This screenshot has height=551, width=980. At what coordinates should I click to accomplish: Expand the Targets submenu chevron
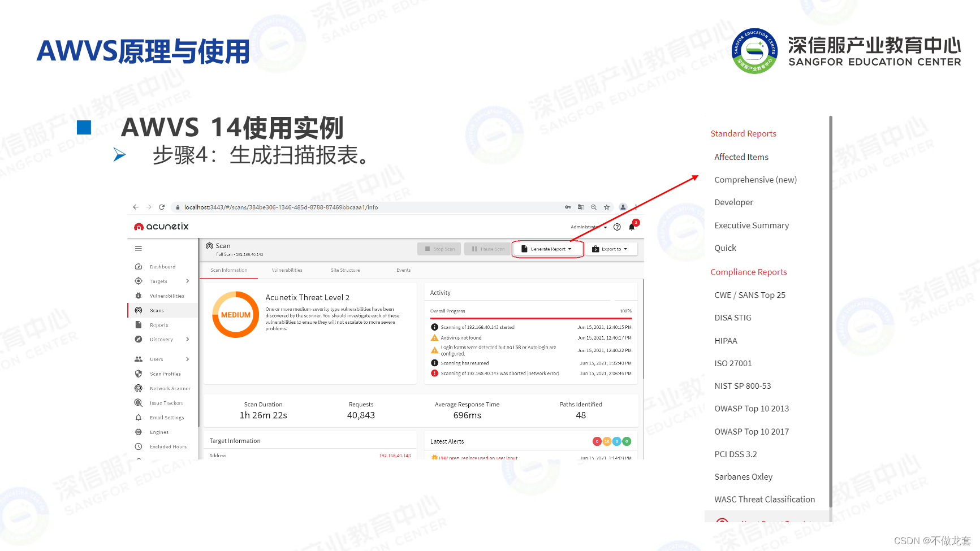(188, 281)
